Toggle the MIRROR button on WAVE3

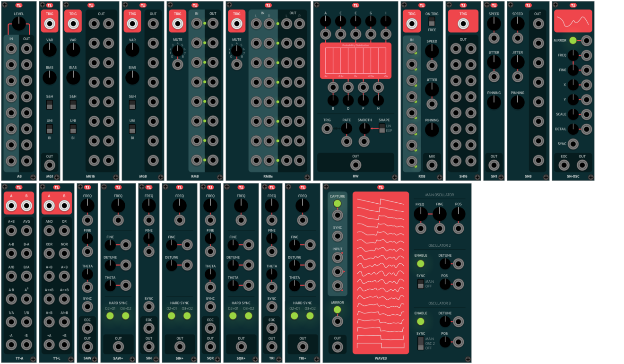pos(337,310)
